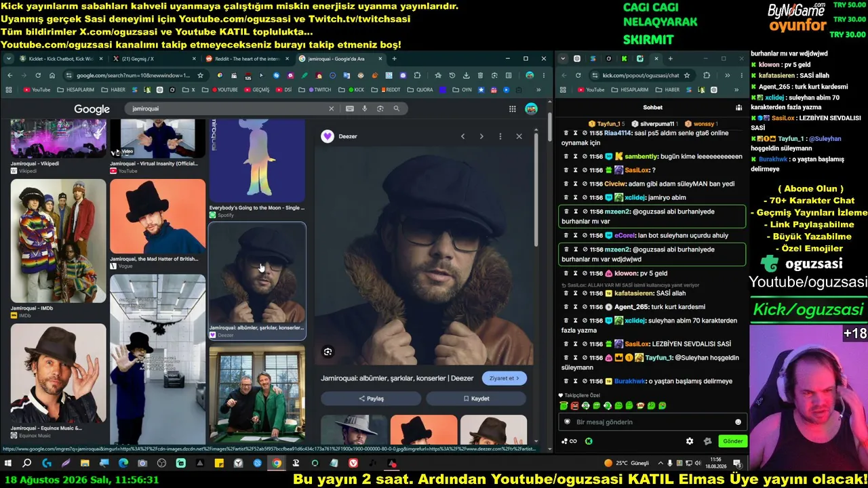Screen dimensions: 868x488
Task: Click the Kaydet save button
Action: [x=476, y=399]
